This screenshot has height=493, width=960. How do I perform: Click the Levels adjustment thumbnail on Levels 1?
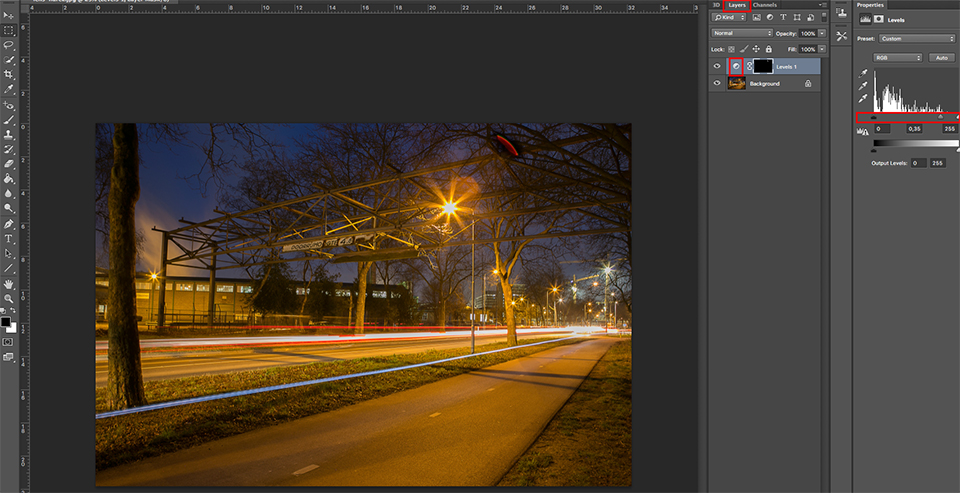(x=737, y=66)
